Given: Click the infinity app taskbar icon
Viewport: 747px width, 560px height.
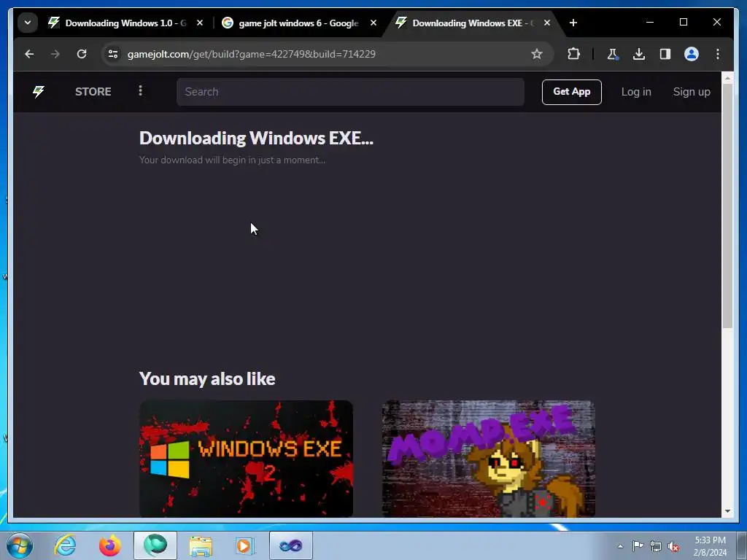Looking at the screenshot, I should pos(291,545).
